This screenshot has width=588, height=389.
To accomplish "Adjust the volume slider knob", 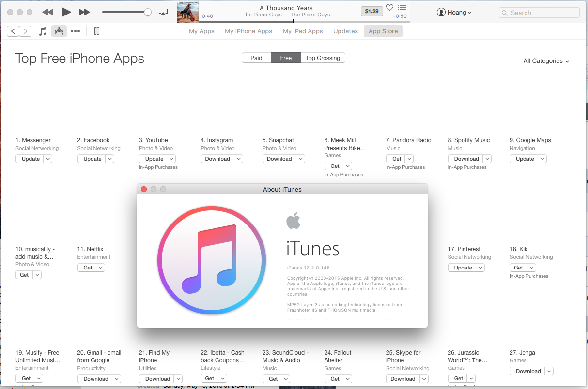I will pos(148,12).
